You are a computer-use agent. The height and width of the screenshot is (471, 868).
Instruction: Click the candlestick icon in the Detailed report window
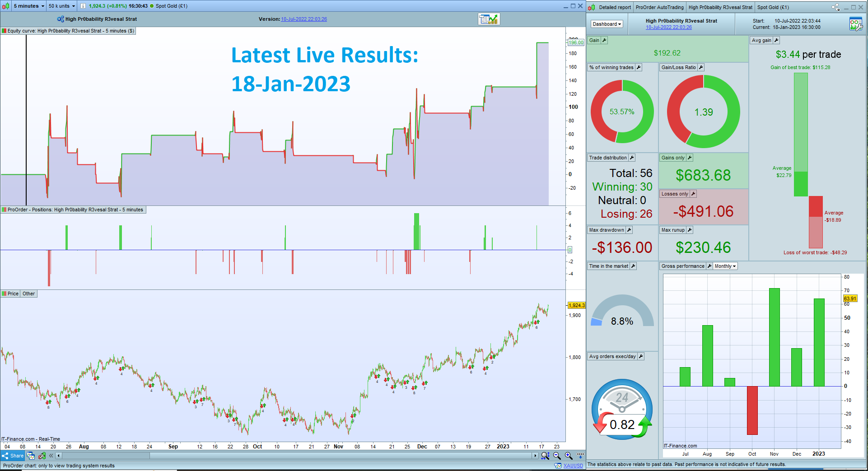592,7
